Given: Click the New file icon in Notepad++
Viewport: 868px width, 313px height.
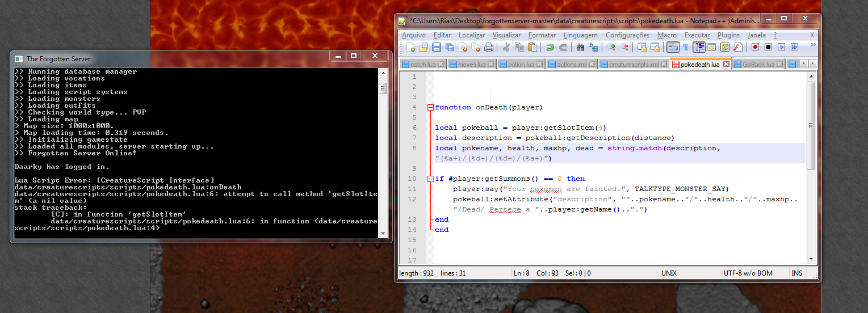Looking at the screenshot, I should (410, 47).
